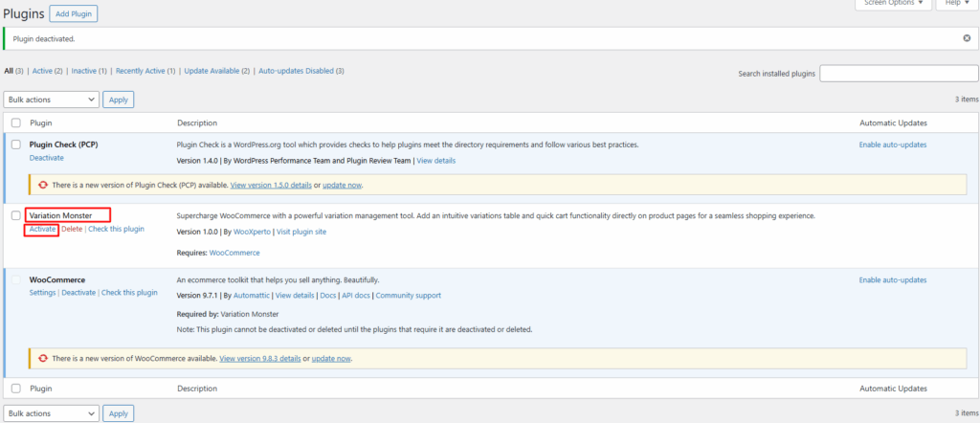Click Description column header at table top

(197, 123)
